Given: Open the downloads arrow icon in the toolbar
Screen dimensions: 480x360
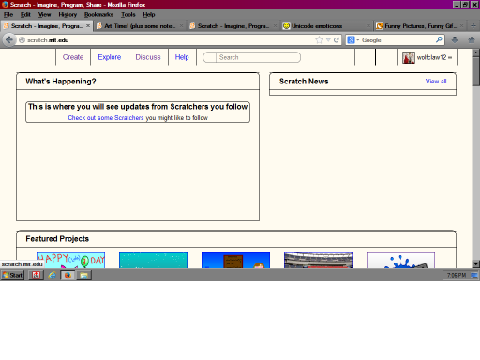Looking at the screenshot, I should [455, 40].
